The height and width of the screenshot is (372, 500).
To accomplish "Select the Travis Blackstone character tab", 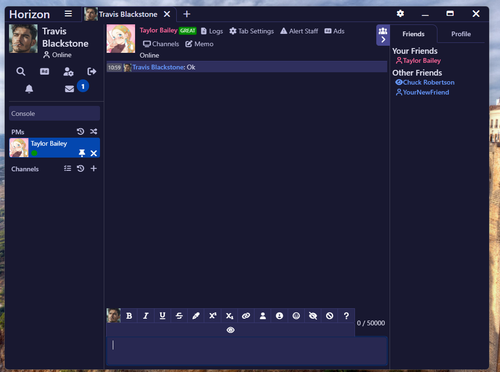I will [128, 14].
